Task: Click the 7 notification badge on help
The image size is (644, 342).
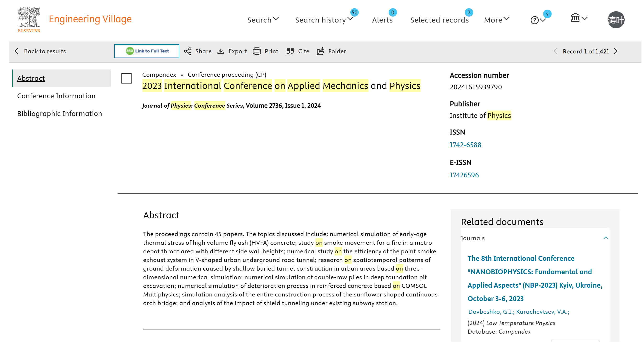Action: tap(547, 14)
